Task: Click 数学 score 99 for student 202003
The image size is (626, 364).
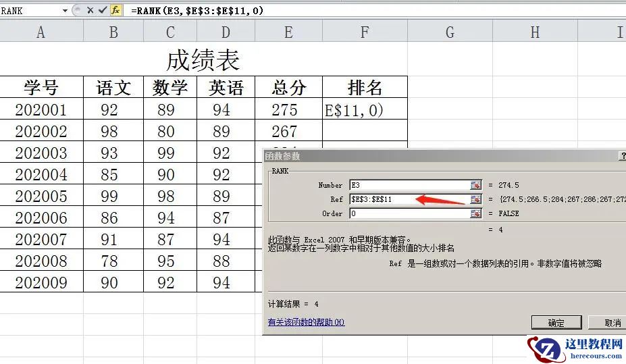Action: point(170,152)
